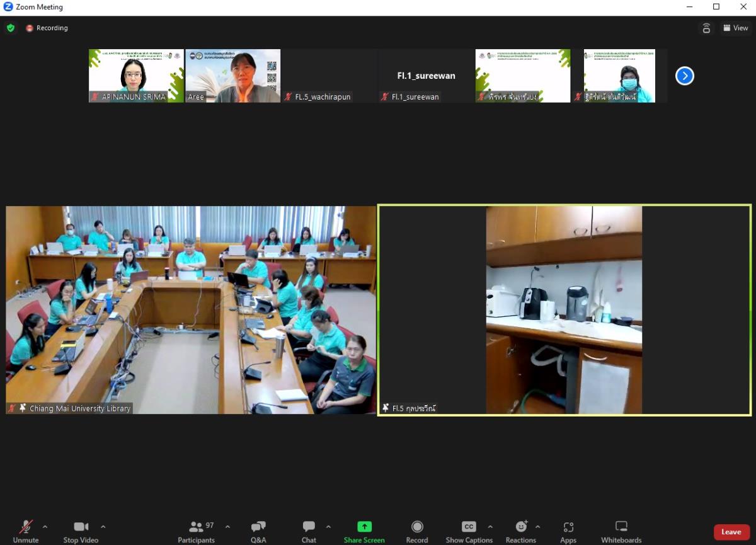This screenshot has height=545, width=756.
Task: Show next page of participant thumbnails
Action: coord(684,76)
